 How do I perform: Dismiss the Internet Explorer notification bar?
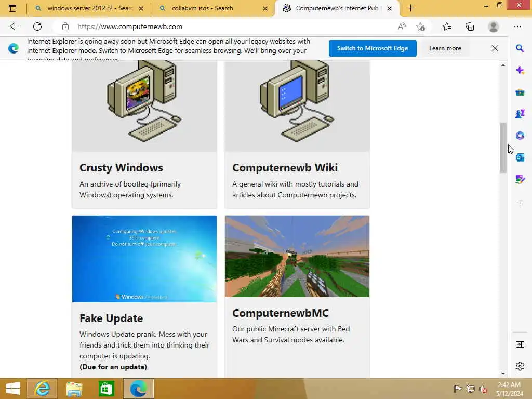click(495, 48)
